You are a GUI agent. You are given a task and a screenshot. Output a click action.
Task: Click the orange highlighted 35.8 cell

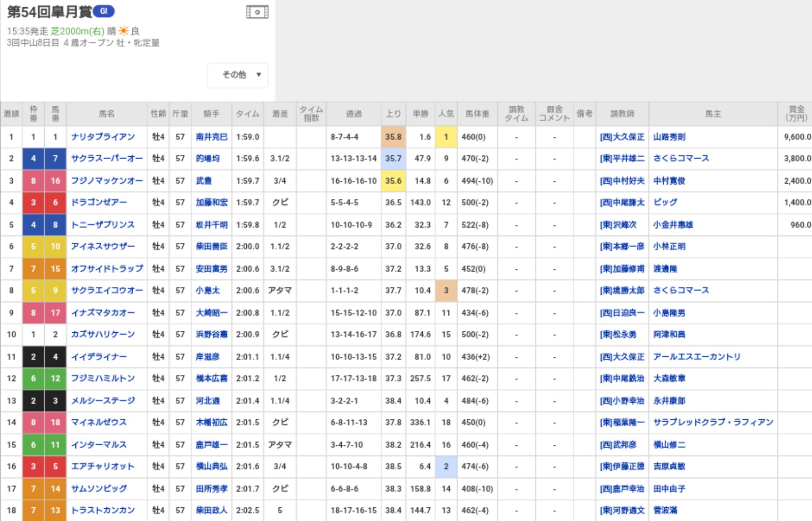point(393,137)
